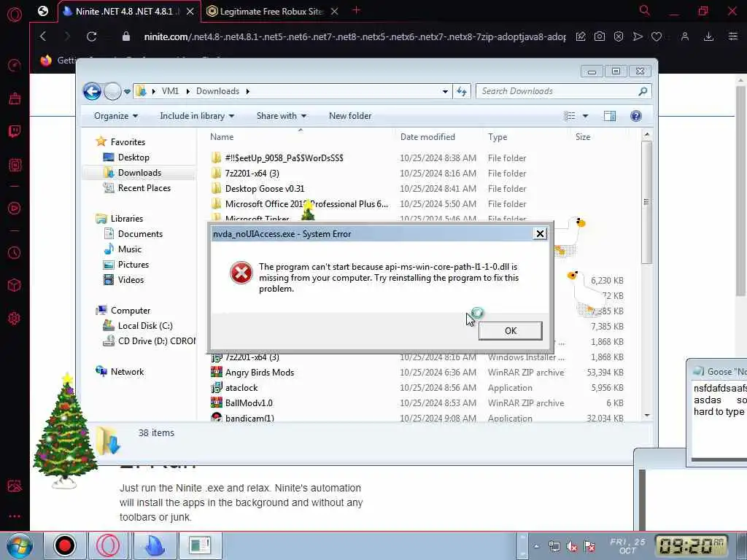The width and height of the screenshot is (747, 560).
Task: Sort by the Size column header
Action: tap(583, 136)
